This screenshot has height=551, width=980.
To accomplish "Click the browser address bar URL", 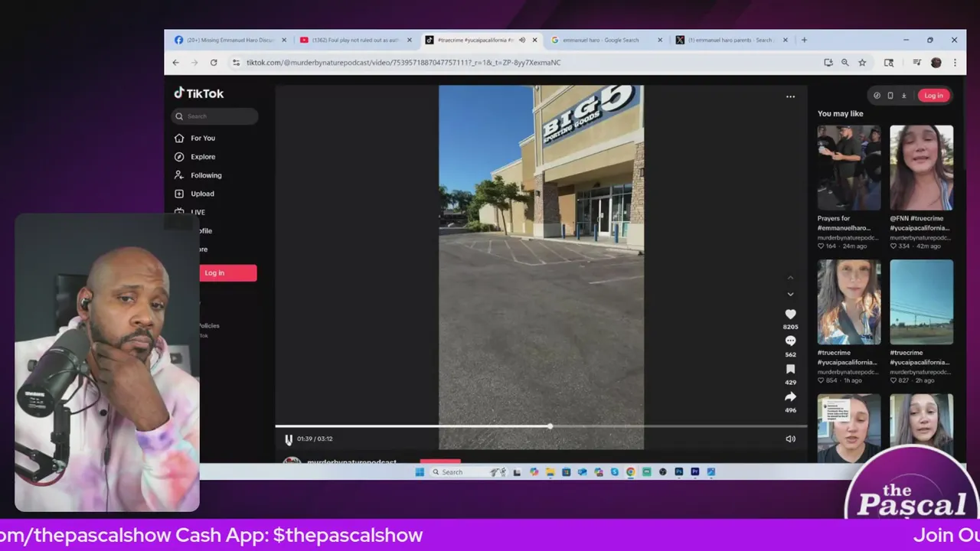I will pyautogui.click(x=403, y=63).
